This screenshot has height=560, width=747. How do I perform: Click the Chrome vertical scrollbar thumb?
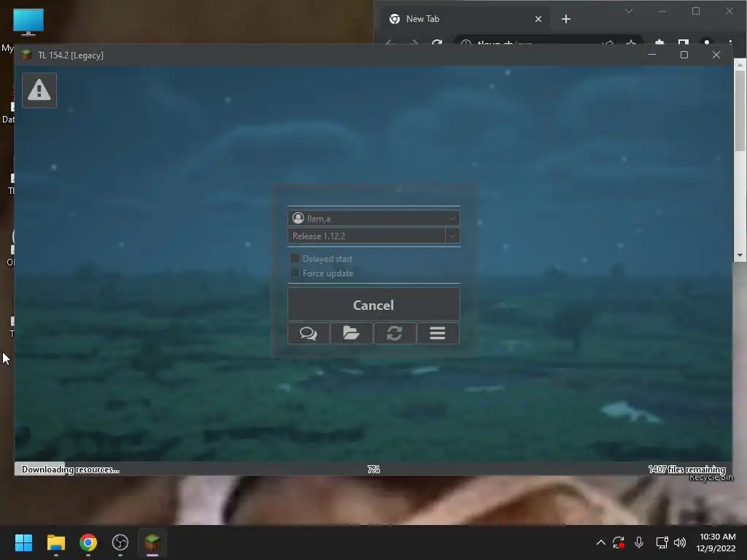[740, 111]
